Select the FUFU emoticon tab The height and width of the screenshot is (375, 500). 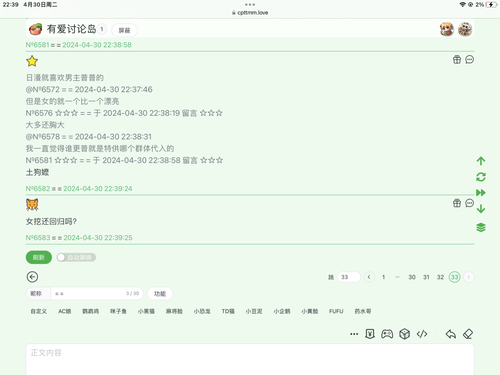pyautogui.click(x=336, y=311)
